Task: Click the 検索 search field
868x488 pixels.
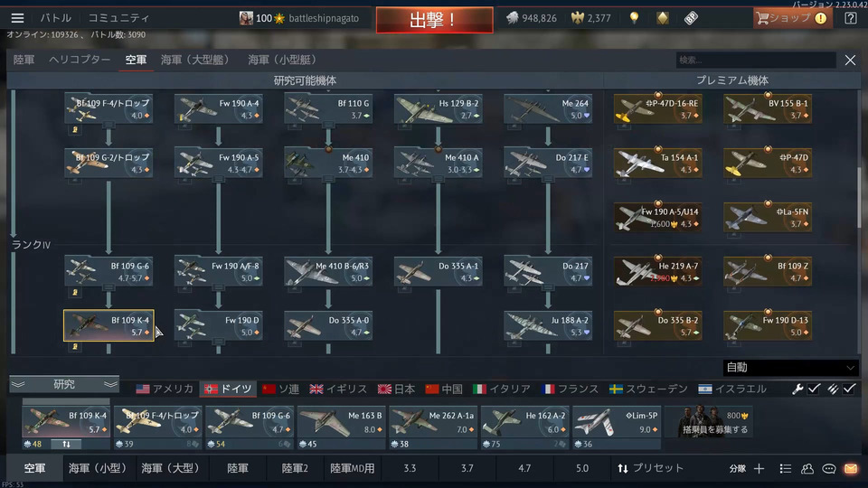Action: coord(756,60)
